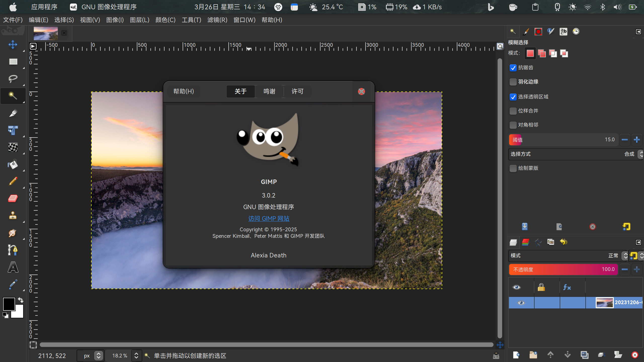
Task: Enable the 羽化边缘 checkbox
Action: click(513, 82)
